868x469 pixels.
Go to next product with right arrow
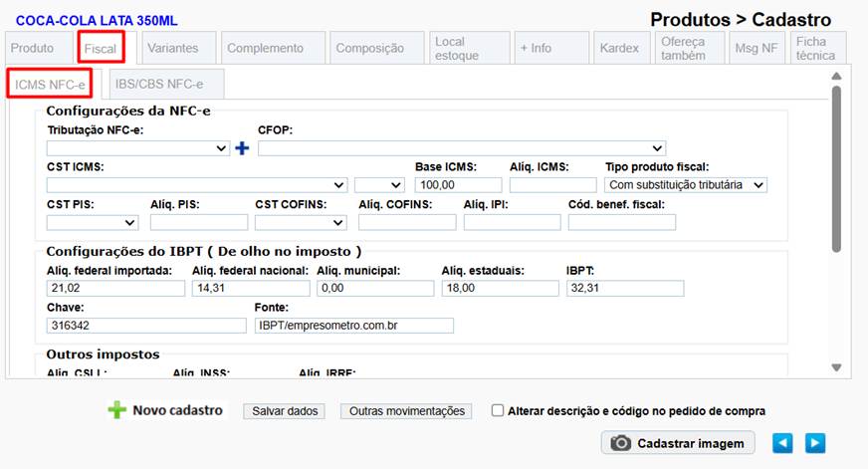[815, 443]
